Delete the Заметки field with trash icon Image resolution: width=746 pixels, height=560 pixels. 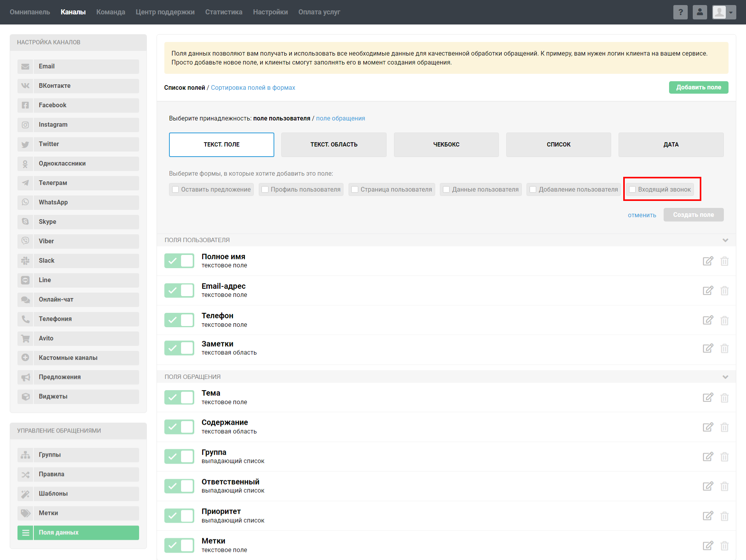[724, 348]
